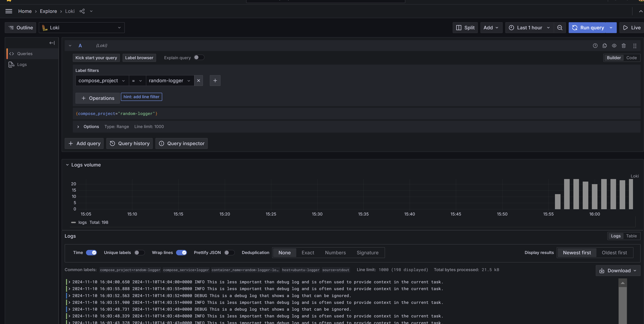Open the random-logger value dropdown
Image resolution: width=644 pixels, height=324 pixels.
170,81
